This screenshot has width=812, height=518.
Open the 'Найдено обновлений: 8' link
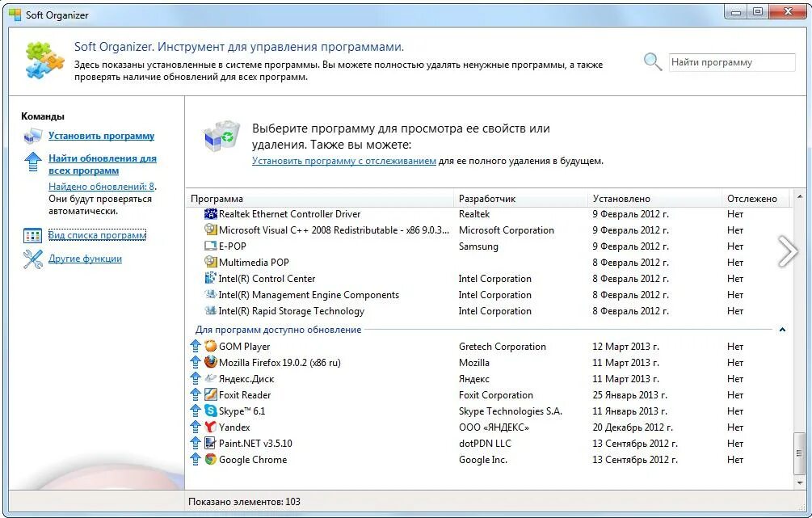[102, 187]
